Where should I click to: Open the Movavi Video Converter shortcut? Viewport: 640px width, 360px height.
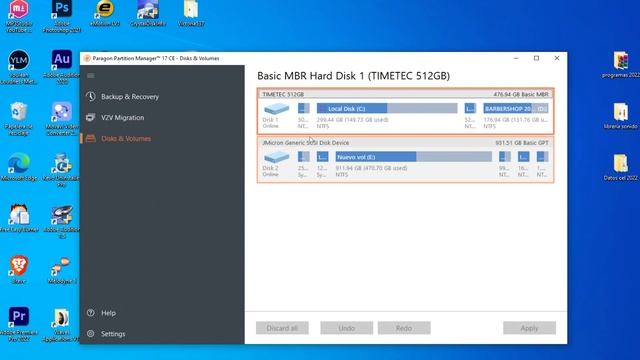tap(62, 118)
